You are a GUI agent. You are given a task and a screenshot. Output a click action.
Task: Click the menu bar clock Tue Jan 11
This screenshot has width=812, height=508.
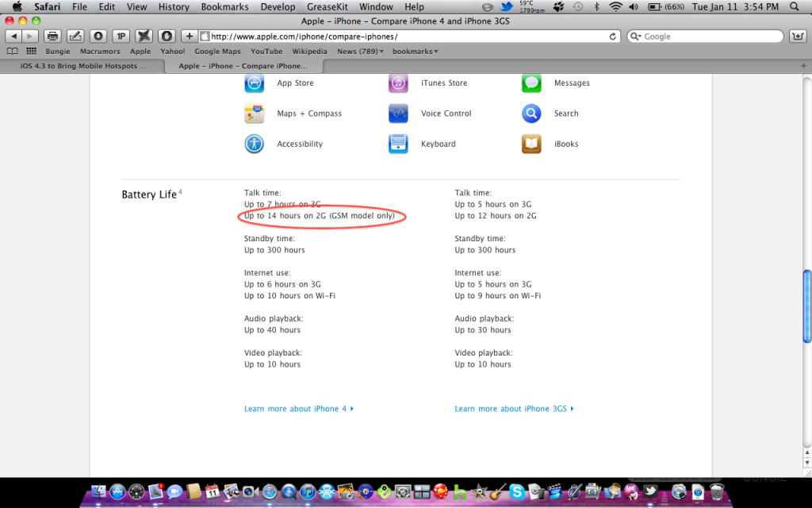735,6
